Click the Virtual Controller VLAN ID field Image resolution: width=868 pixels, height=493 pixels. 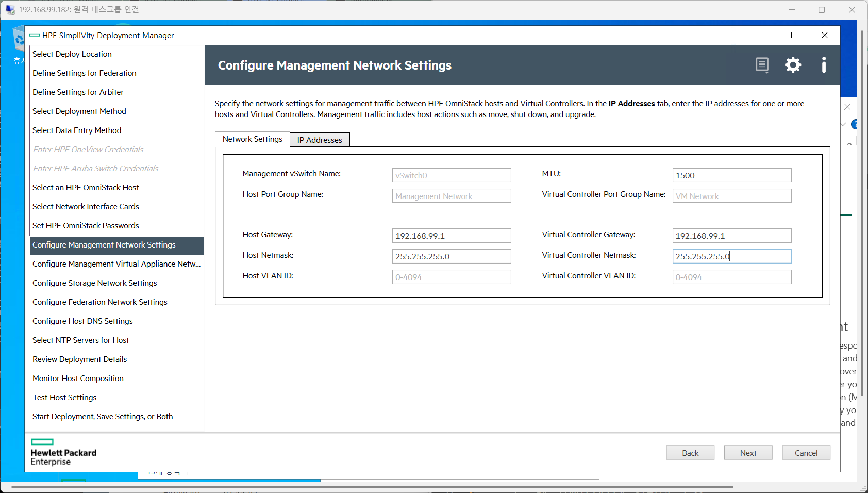pyautogui.click(x=732, y=277)
